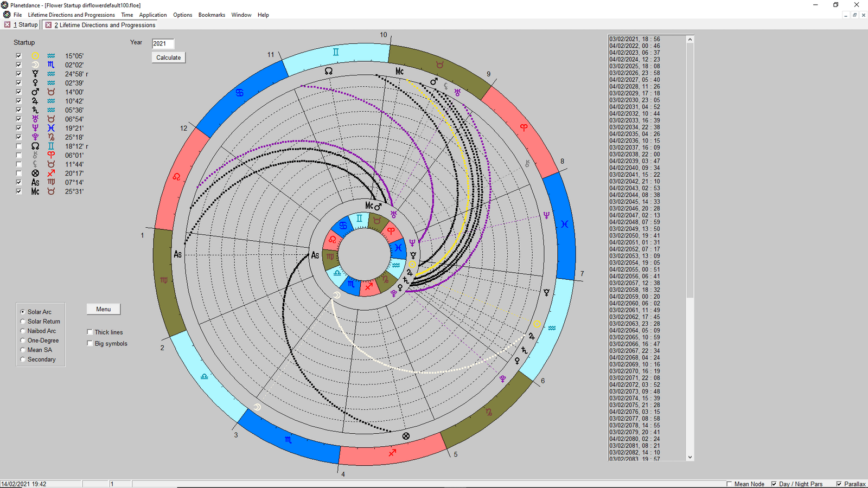Click the Planetdance logo left of the File menu

(7, 15)
